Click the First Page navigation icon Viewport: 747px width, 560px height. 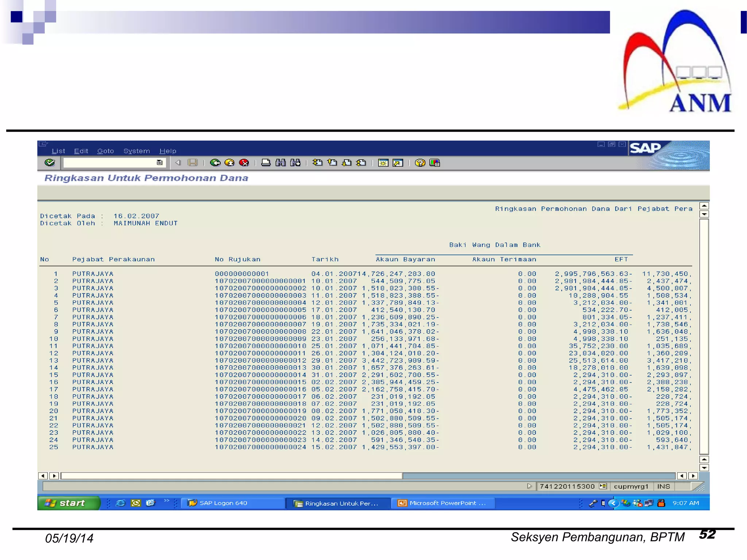pyautogui.click(x=317, y=163)
